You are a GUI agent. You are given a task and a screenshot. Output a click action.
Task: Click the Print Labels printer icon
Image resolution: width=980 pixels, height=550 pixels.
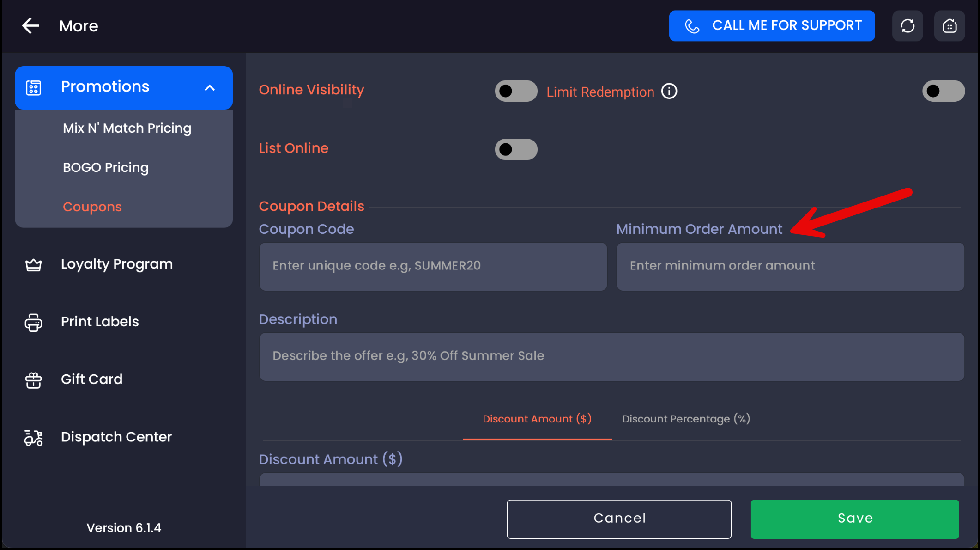[x=33, y=322]
